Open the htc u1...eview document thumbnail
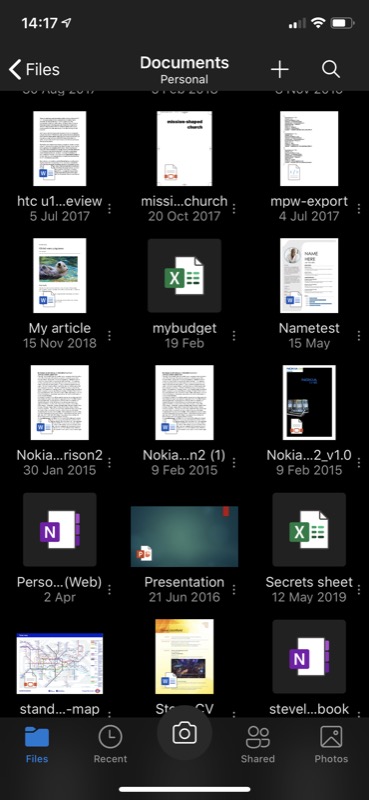 [x=60, y=148]
